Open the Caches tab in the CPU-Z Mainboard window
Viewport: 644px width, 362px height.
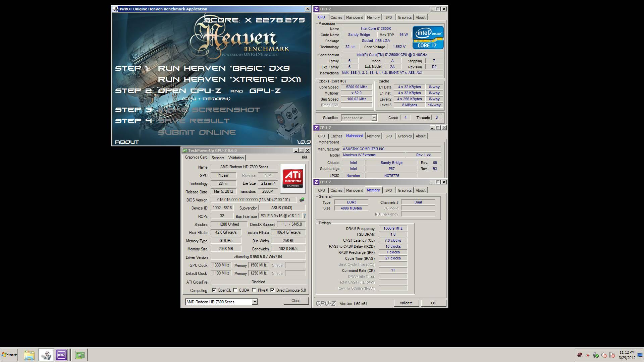tap(336, 136)
